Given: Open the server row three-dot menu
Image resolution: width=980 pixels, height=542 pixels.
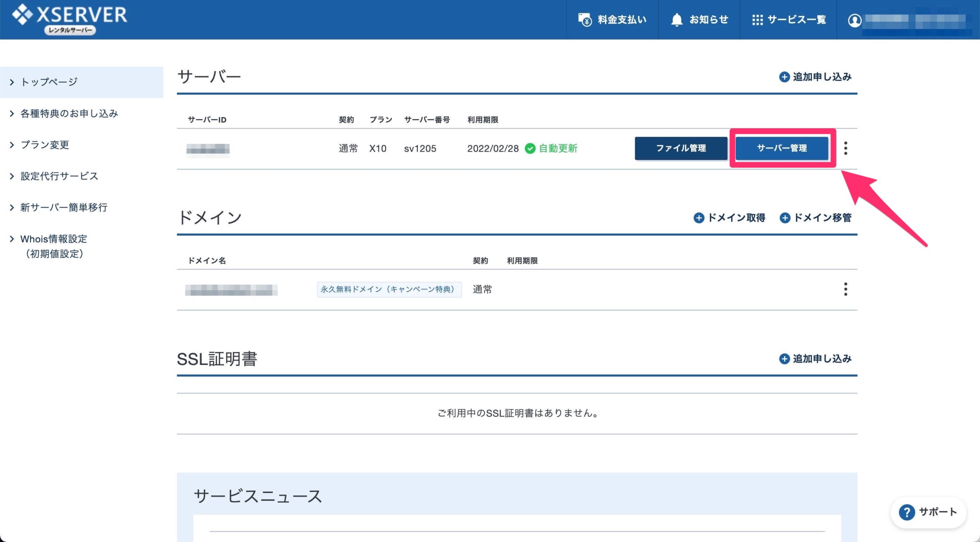Looking at the screenshot, I should [x=846, y=148].
